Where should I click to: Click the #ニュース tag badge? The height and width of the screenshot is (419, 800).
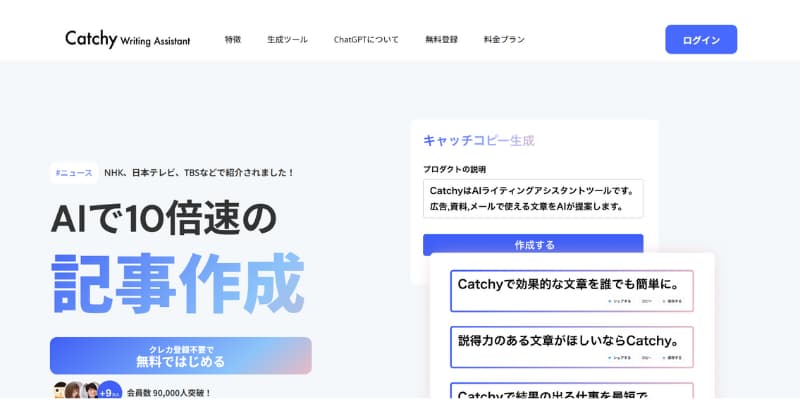(74, 172)
